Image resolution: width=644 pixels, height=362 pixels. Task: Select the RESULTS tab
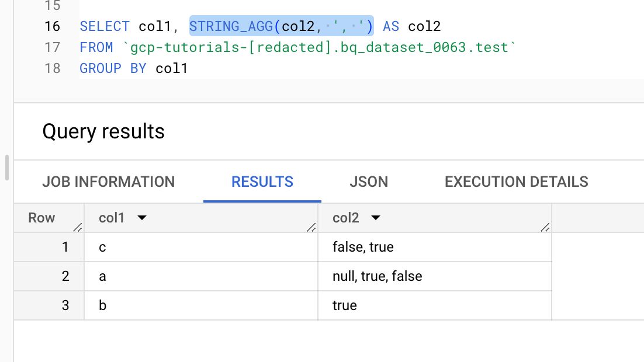[x=262, y=182]
